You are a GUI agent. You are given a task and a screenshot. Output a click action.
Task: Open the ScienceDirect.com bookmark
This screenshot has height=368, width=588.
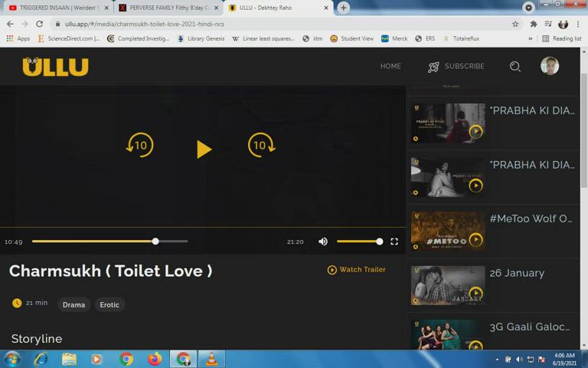tap(68, 38)
